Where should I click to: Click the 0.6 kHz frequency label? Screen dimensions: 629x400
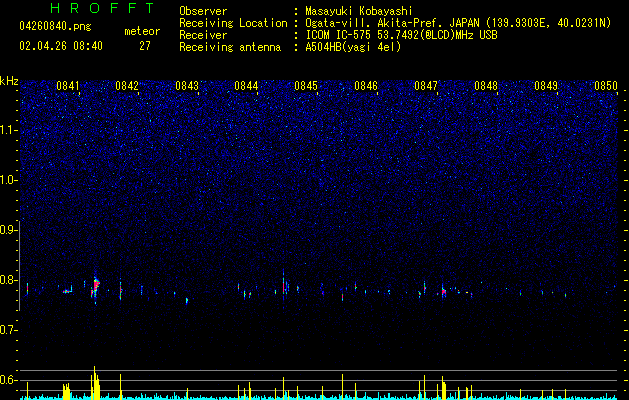[8, 380]
